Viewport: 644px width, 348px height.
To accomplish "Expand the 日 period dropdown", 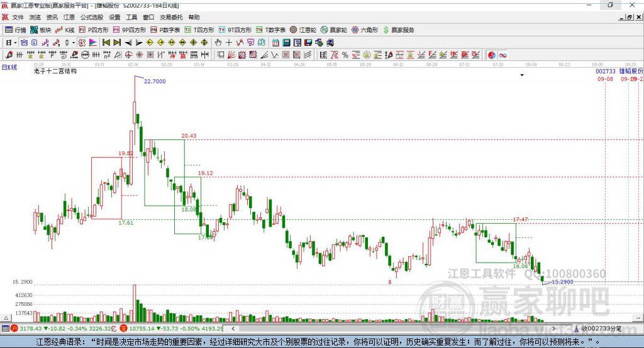I will [x=15, y=43].
